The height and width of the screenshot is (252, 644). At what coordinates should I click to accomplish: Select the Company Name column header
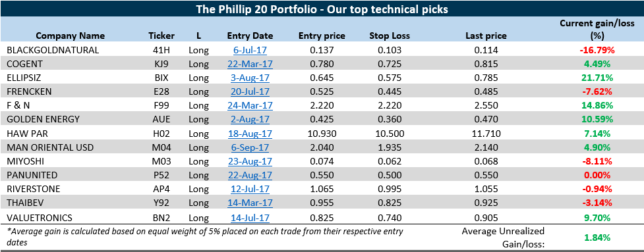(x=73, y=36)
